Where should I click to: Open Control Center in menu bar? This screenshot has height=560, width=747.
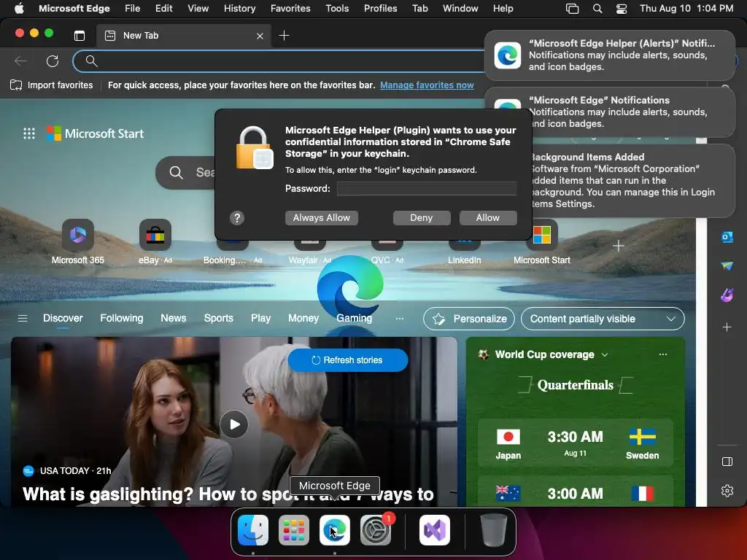coord(622,8)
